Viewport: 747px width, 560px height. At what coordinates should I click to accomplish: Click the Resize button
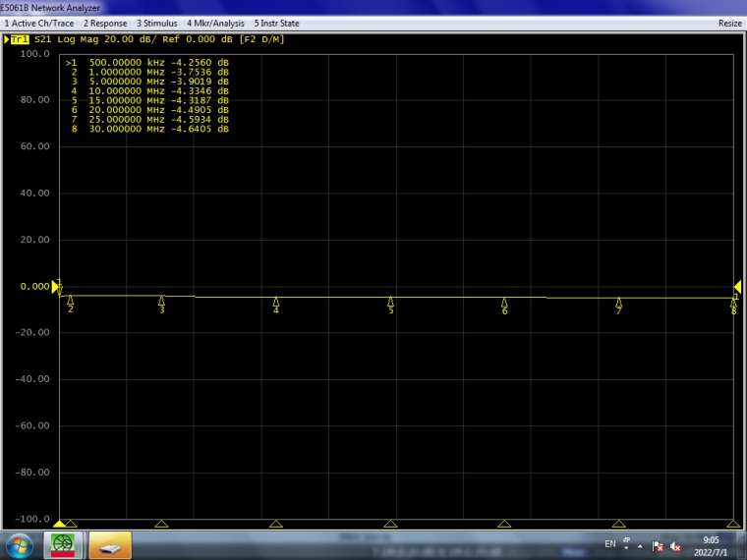[729, 23]
